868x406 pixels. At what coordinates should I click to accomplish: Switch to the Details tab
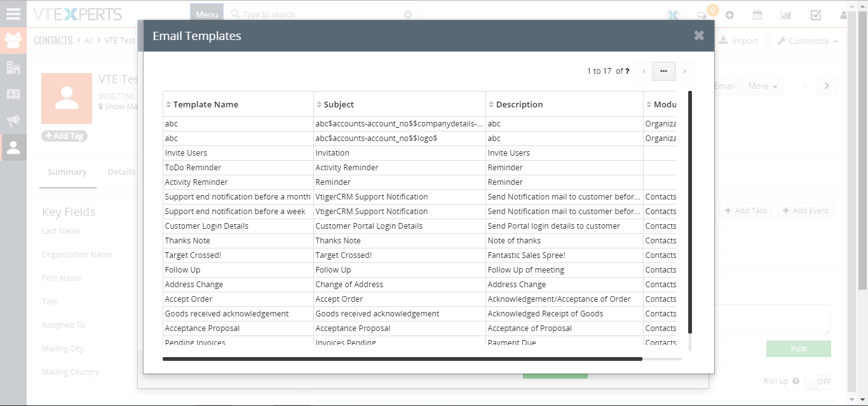121,172
